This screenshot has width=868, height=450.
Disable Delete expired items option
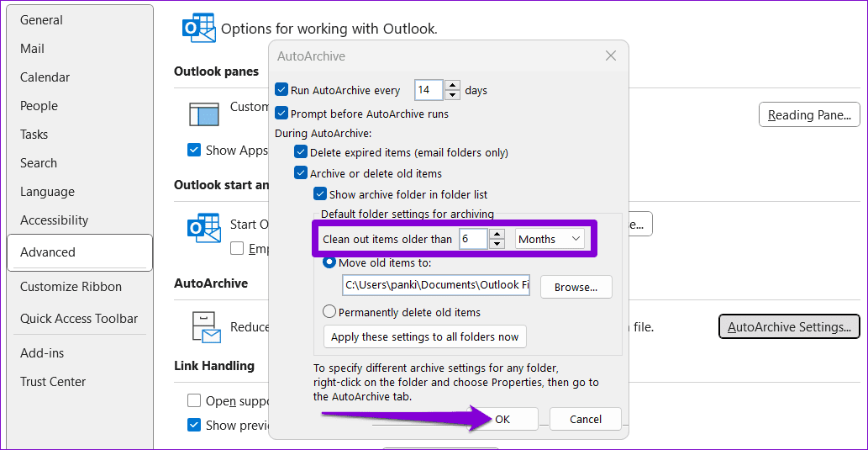coord(301,152)
